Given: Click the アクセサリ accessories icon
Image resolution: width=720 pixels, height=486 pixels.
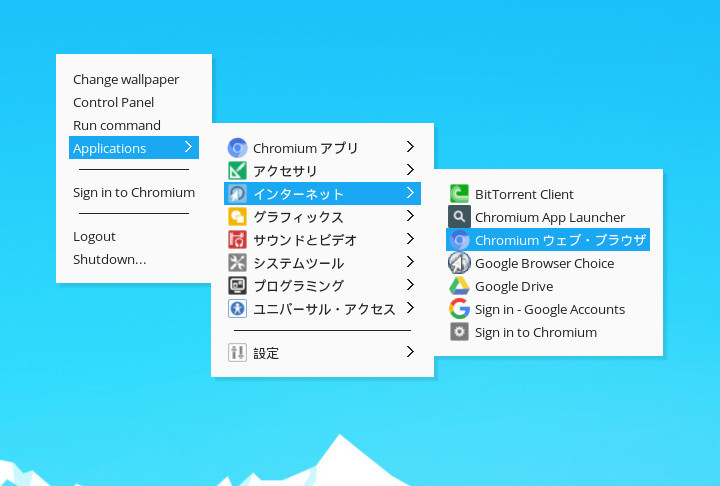Looking at the screenshot, I should [237, 171].
